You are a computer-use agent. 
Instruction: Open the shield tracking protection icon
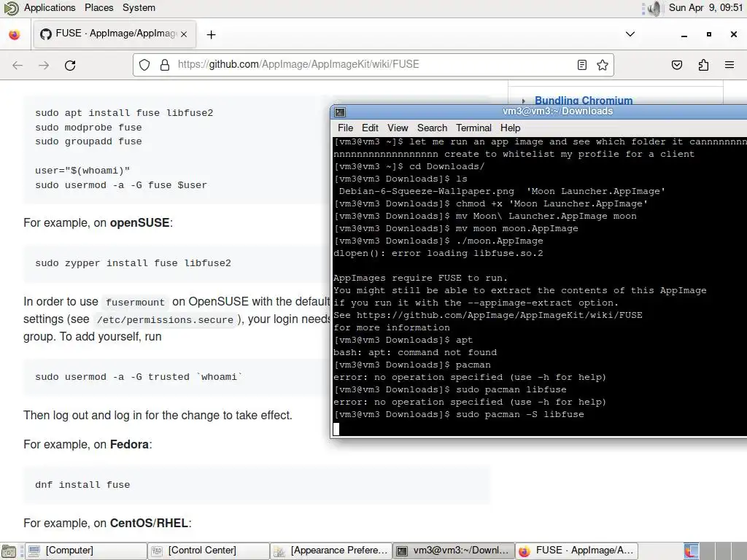tap(144, 65)
